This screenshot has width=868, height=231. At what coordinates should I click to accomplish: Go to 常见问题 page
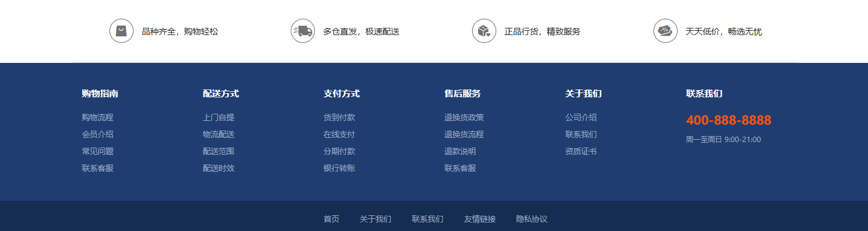98,151
